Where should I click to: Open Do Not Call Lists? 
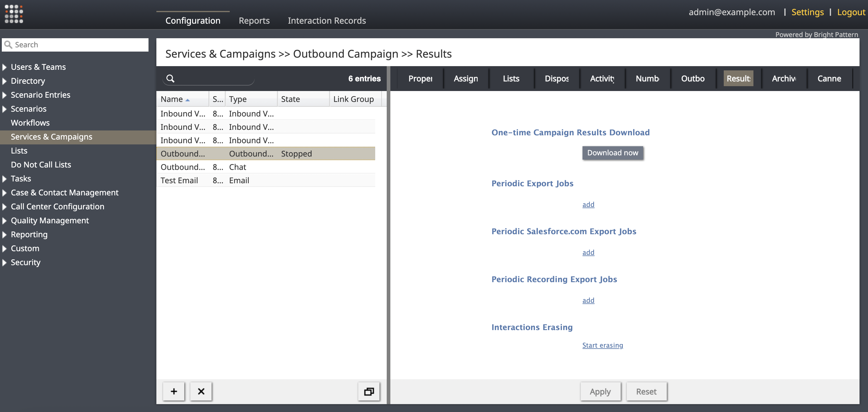41,165
